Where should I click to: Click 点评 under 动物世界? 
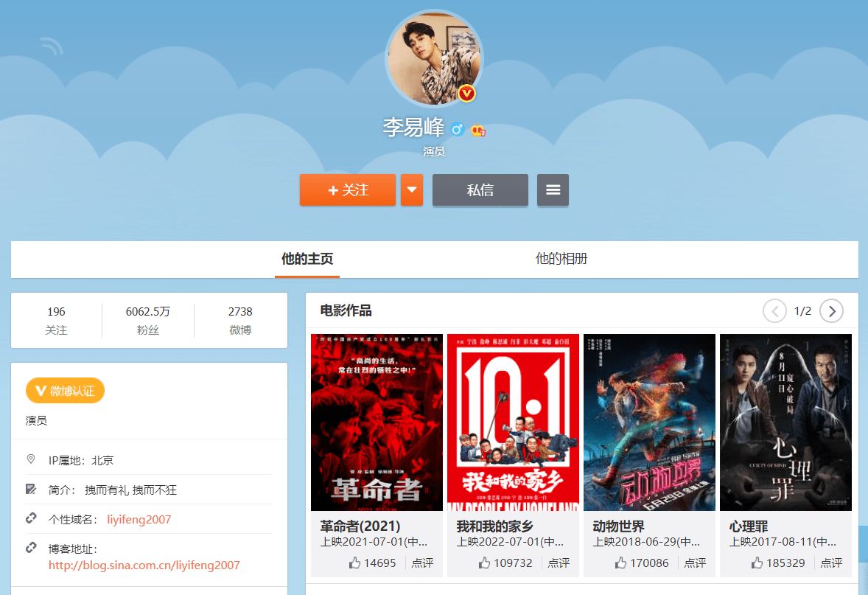pyautogui.click(x=695, y=563)
